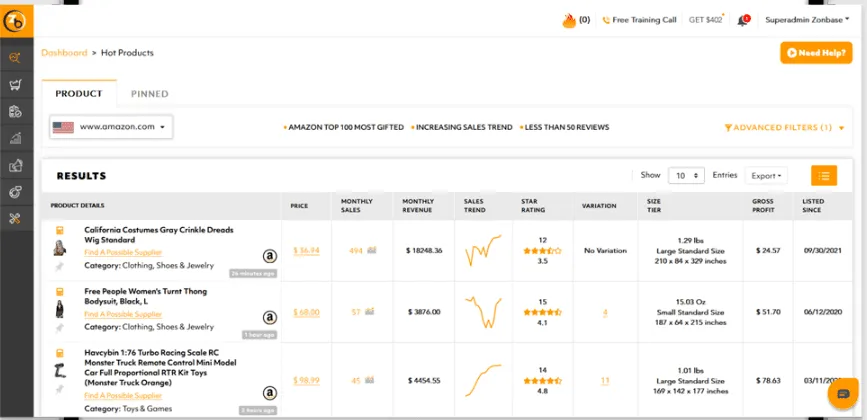Click California Costumes wig thumbnail
The width and height of the screenshot is (867, 420).
60,248
